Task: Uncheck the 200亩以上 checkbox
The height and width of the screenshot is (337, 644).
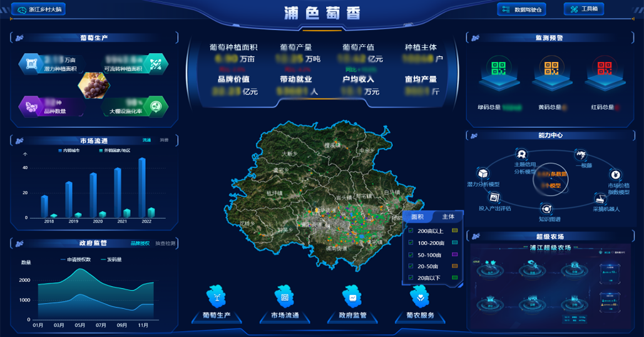Action: [x=411, y=231]
